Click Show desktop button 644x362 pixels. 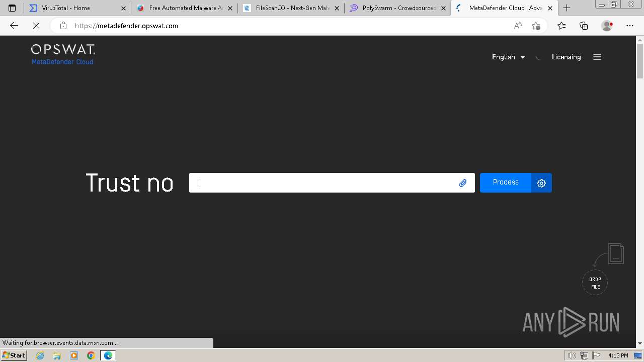[638, 355]
